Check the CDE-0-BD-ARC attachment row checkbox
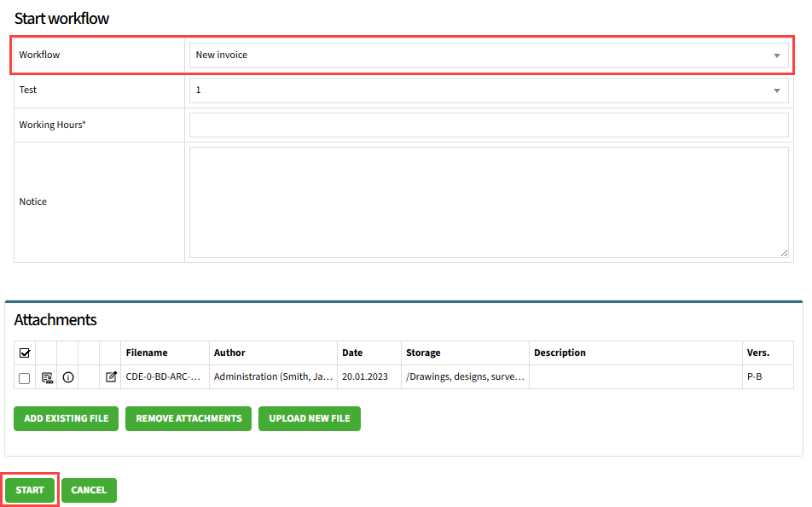Screen dimensions: 812x507 (x=25, y=377)
